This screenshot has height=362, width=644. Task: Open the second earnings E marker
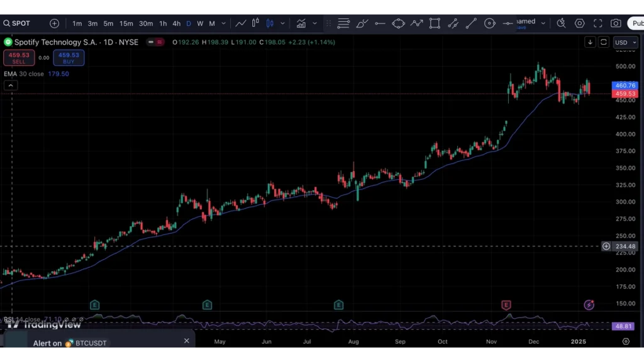point(207,305)
